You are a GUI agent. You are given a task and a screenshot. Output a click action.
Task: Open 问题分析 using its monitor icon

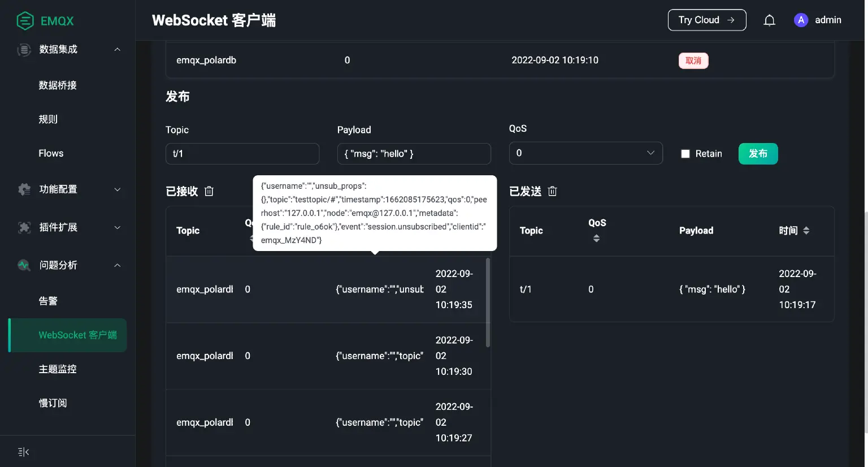(x=24, y=265)
